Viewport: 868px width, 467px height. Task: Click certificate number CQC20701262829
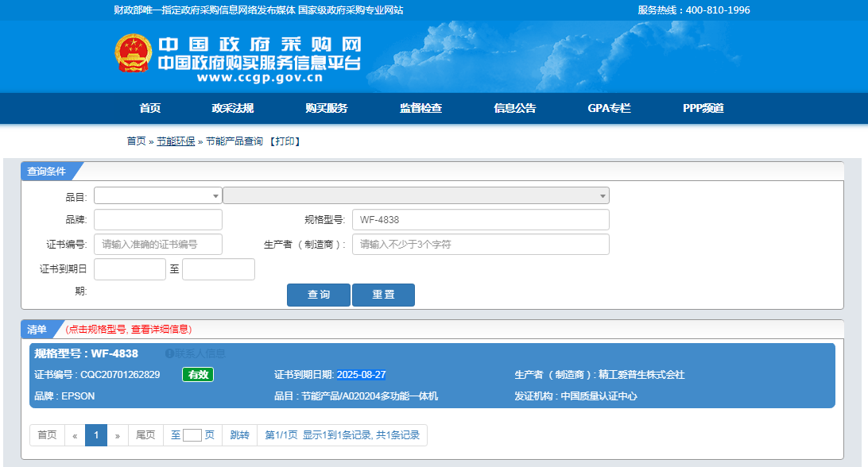(x=120, y=375)
